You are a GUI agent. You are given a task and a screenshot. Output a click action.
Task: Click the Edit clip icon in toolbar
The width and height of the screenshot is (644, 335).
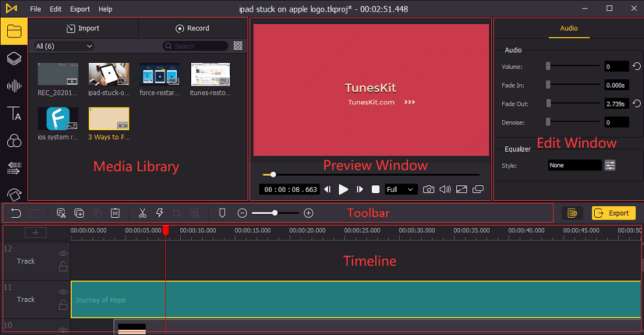coord(61,213)
